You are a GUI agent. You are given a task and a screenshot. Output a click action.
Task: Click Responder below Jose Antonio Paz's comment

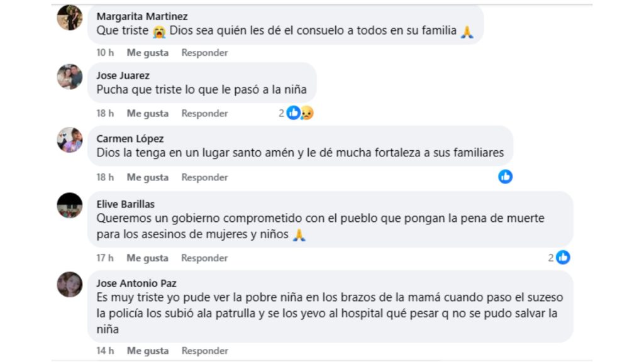click(x=204, y=351)
